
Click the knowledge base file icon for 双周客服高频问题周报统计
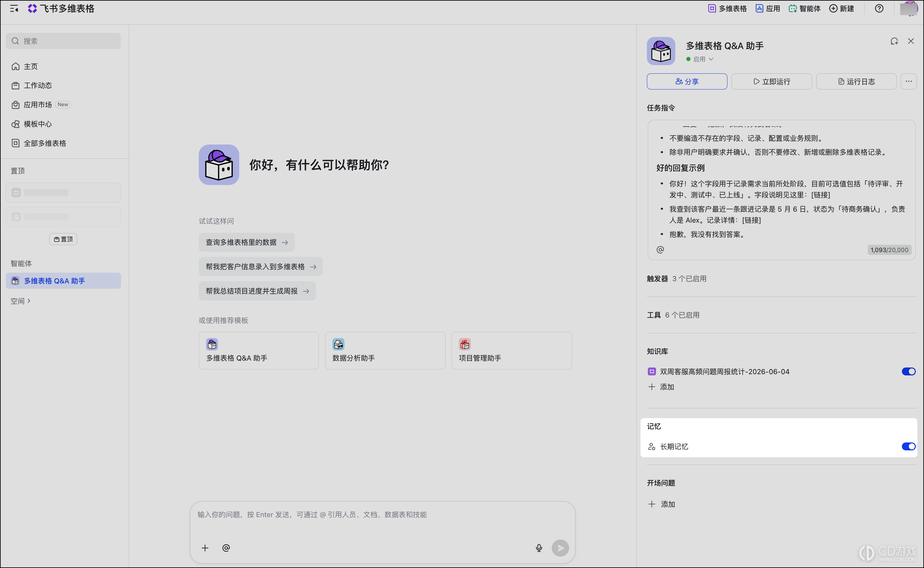(x=652, y=372)
